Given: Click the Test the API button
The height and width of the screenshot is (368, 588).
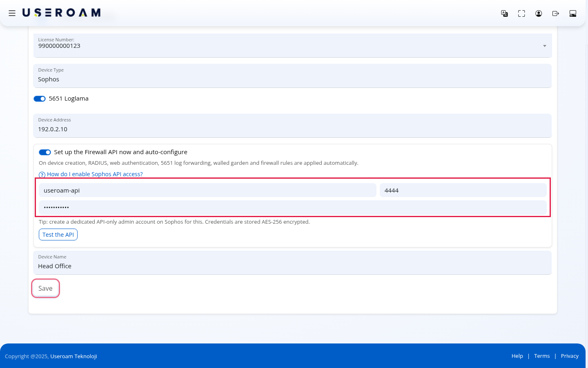Looking at the screenshot, I should [58, 235].
